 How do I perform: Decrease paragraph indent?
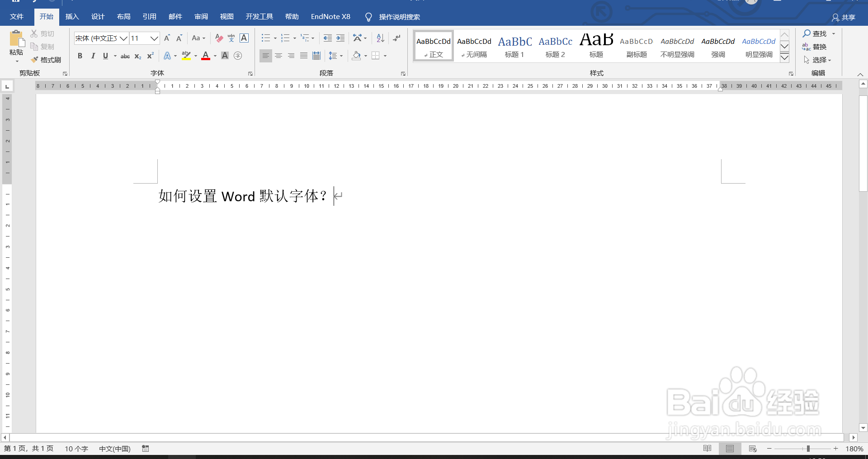(328, 38)
